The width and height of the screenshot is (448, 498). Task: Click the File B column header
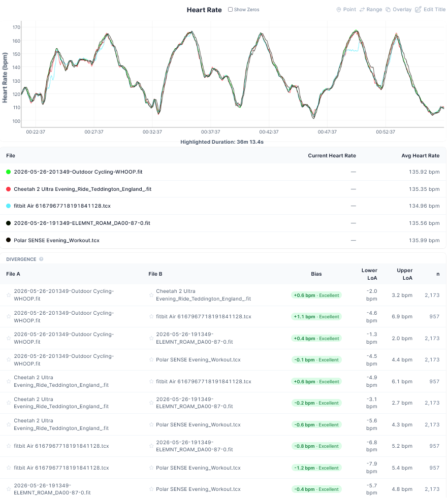[x=155, y=274]
